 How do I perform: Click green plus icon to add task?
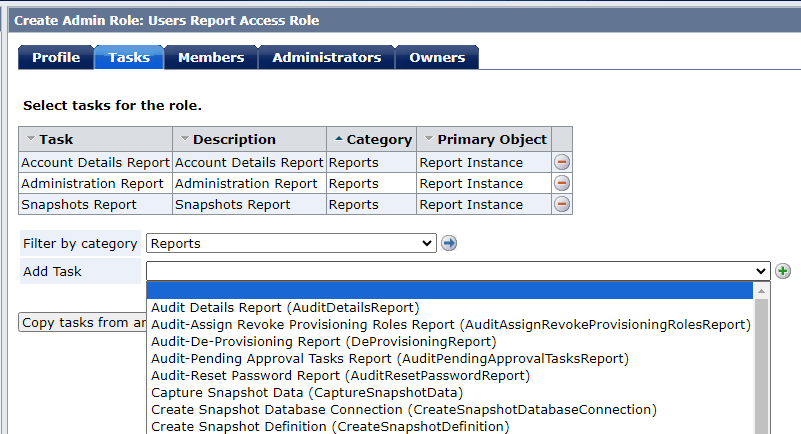click(783, 271)
